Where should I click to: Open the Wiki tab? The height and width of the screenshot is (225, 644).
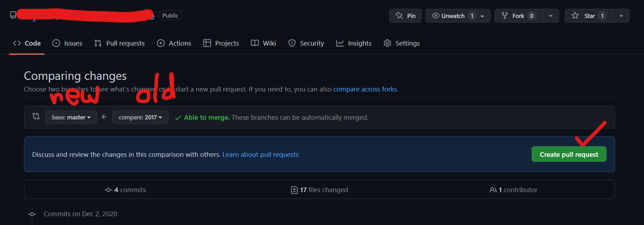point(263,43)
